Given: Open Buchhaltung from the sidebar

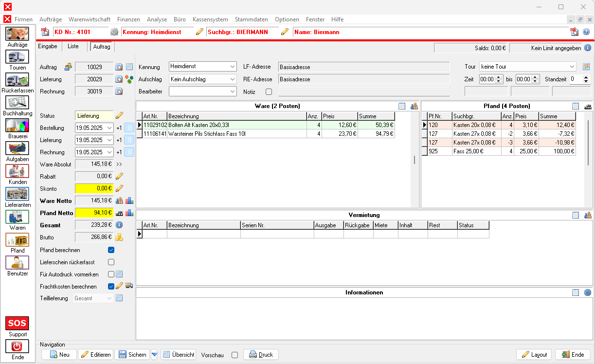Looking at the screenshot, I should click(x=18, y=103).
